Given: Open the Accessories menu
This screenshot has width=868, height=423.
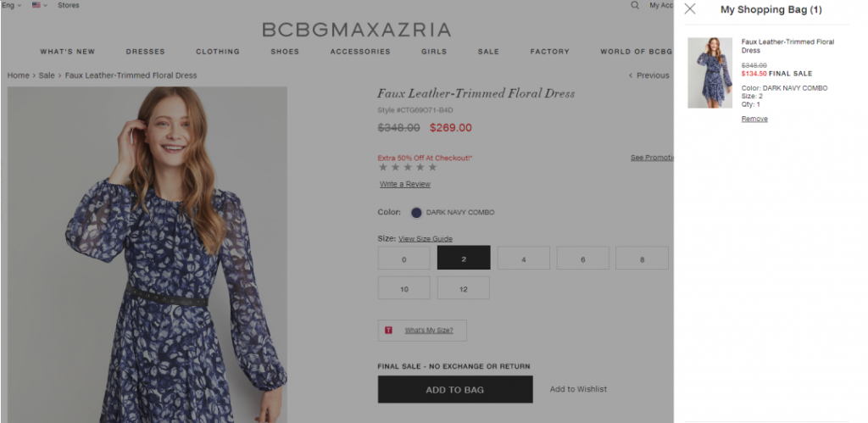Looking at the screenshot, I should click(360, 52).
